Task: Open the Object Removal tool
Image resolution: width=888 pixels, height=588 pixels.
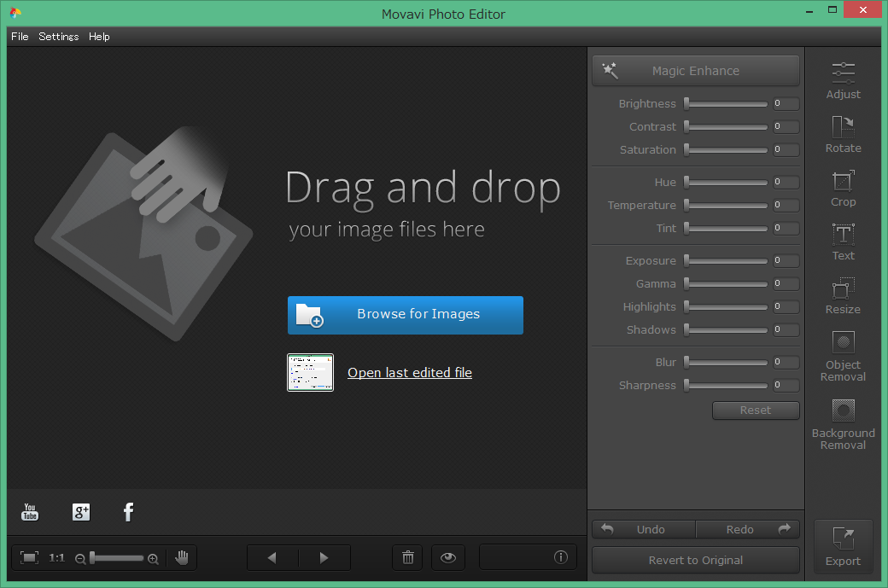Action: pyautogui.click(x=843, y=356)
